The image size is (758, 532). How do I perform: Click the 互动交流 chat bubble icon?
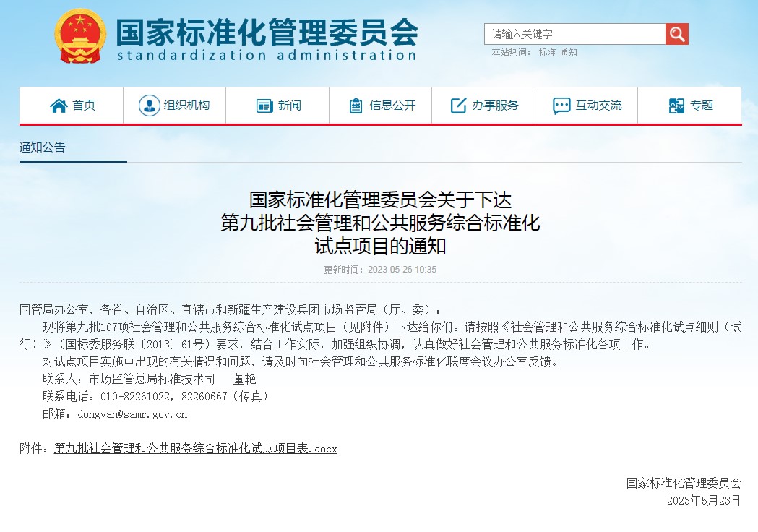(x=561, y=106)
